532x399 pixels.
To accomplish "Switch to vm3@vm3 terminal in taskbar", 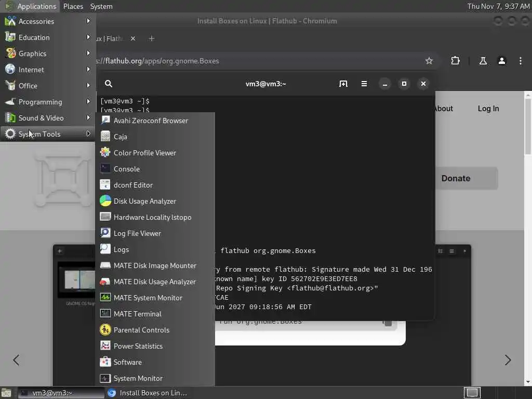I will point(61,393).
